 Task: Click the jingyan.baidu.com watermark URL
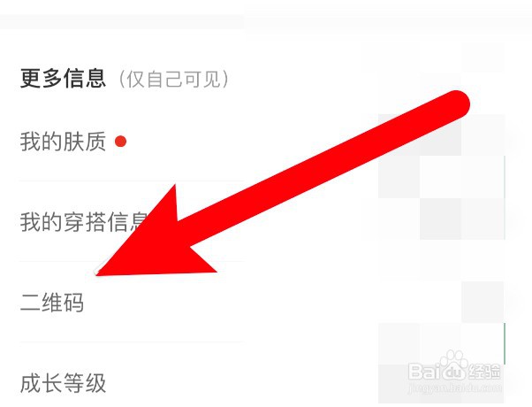[454, 388]
